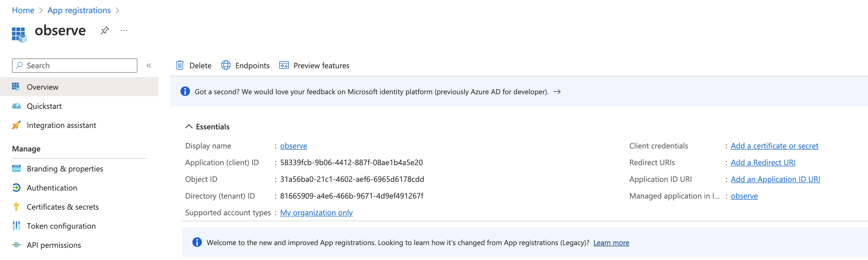Go to Authentication settings
The width and height of the screenshot is (868, 260).
79,188
